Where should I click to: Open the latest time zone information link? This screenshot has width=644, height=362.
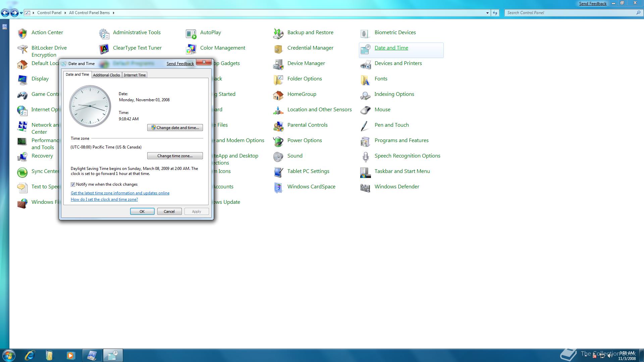tap(120, 193)
